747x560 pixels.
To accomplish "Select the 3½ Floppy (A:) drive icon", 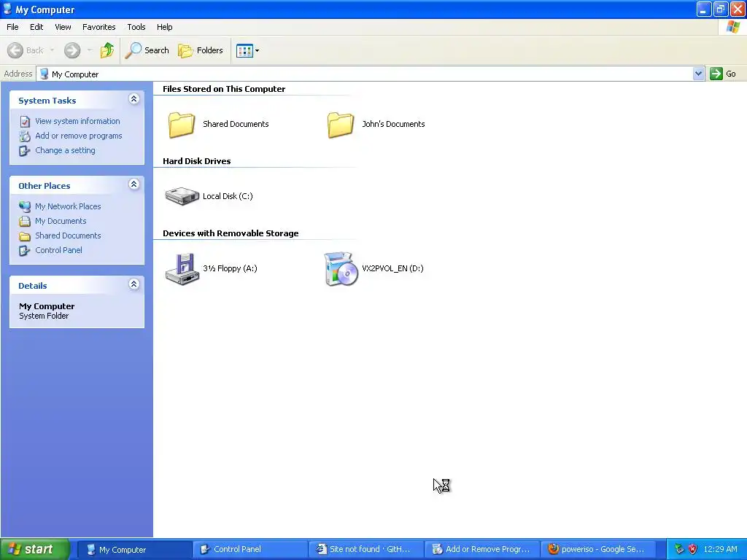I will [x=182, y=269].
